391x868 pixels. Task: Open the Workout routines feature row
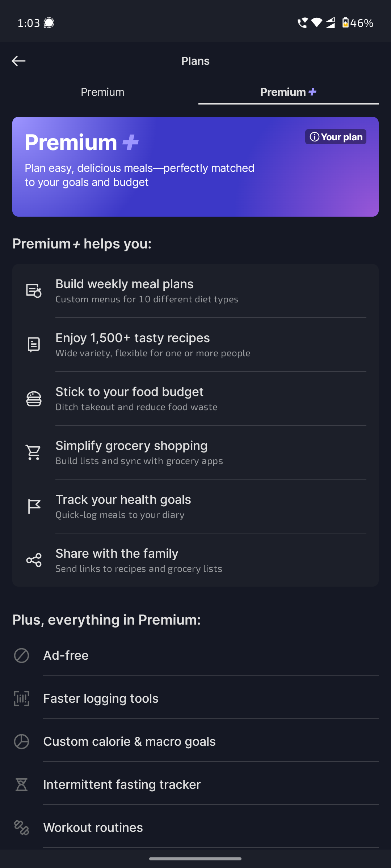tap(93, 827)
